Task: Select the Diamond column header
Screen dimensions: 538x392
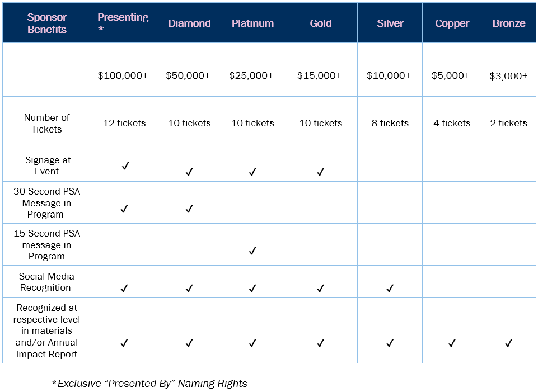Action: coord(189,22)
